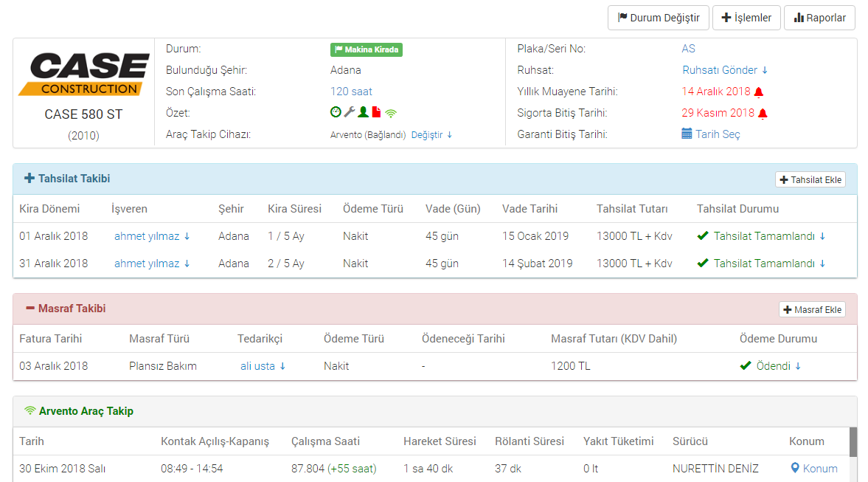Click the Tahsilat Ekle button
The image size is (868, 482).
point(810,179)
